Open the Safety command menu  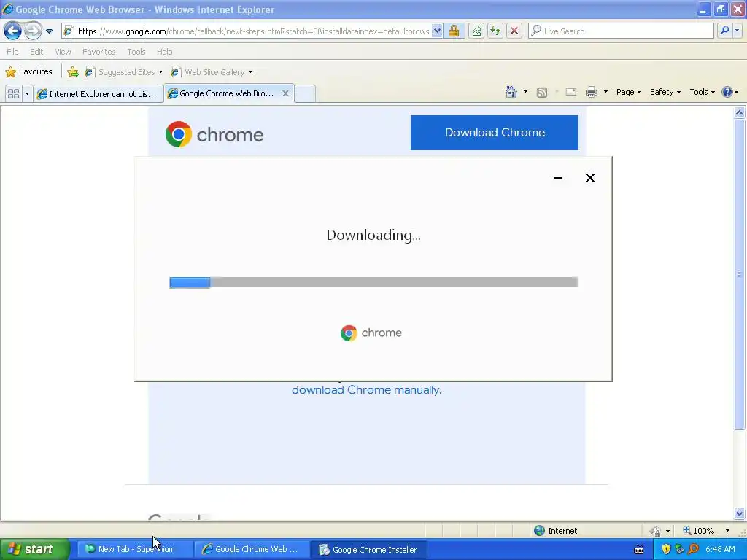(x=665, y=92)
